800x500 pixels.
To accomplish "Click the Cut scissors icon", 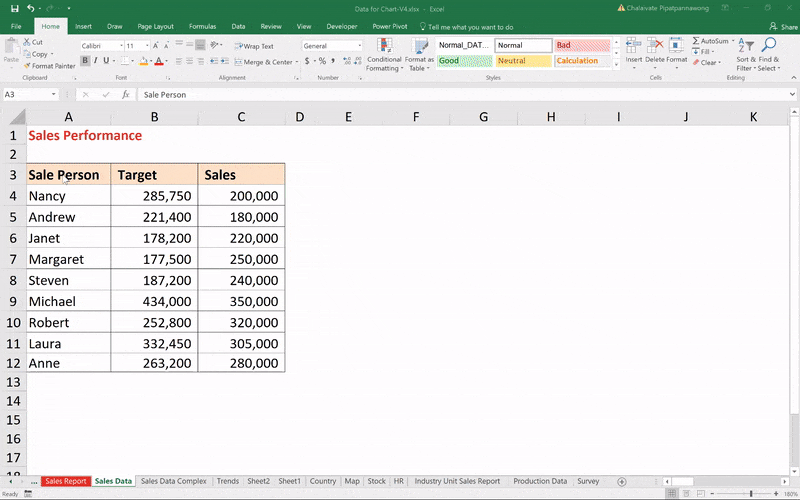I will click(26, 42).
